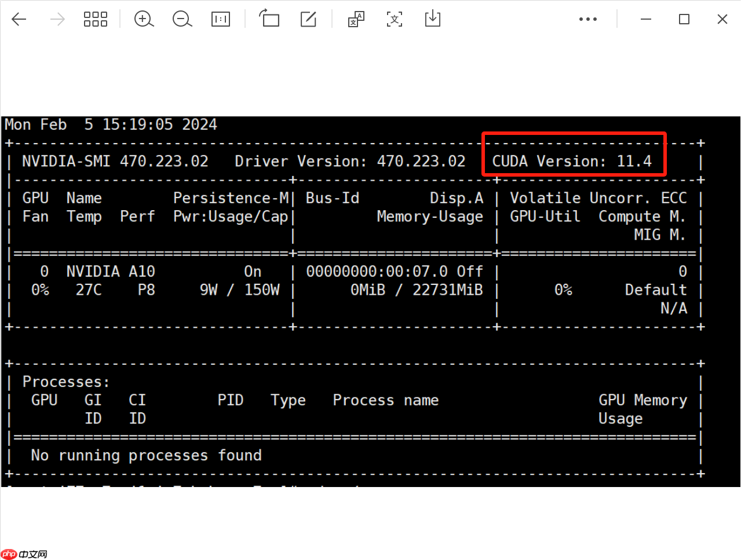
Task: Click the 'Default' compute mode value
Action: 656,290
